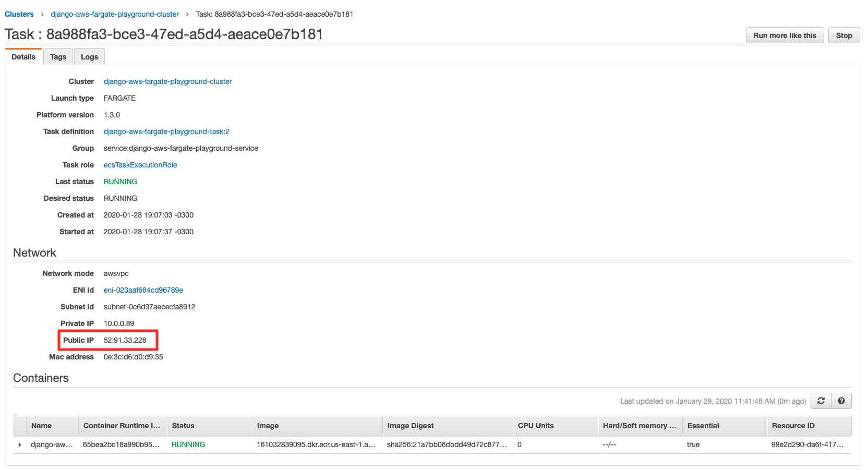The height and width of the screenshot is (470, 868).
Task: Click platform version 1.3.0
Action: click(112, 115)
